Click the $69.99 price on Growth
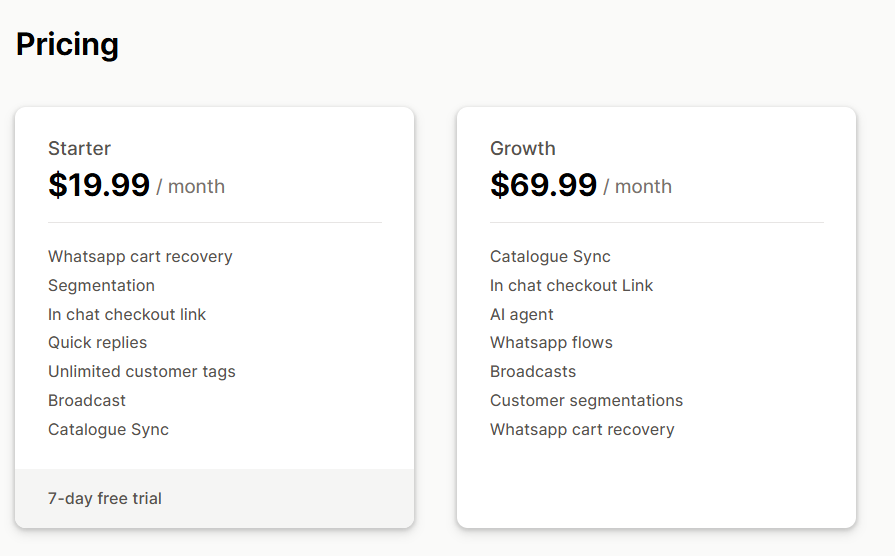The image size is (895, 556). tap(543, 185)
